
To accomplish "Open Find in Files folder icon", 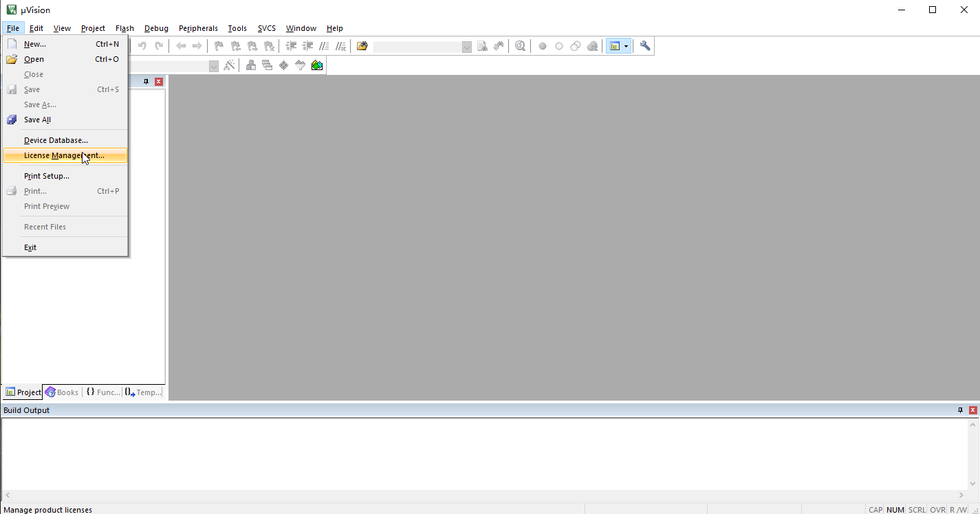I will pos(362,46).
